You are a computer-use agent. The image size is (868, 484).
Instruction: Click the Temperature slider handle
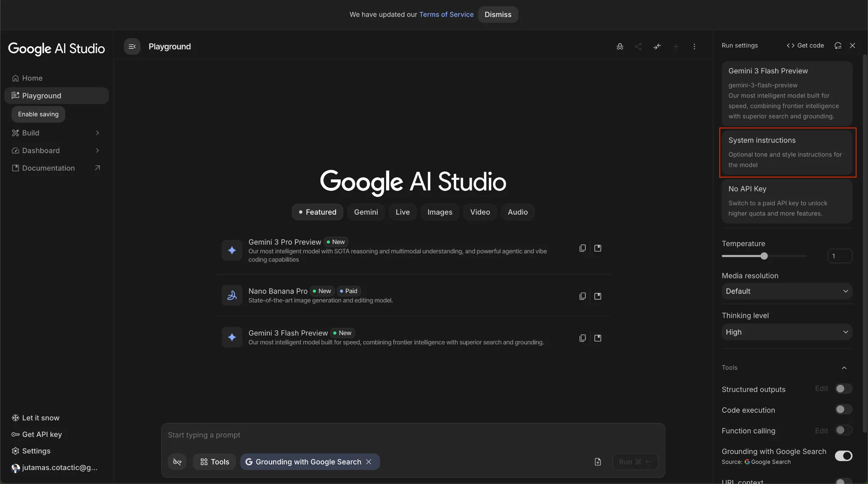pyautogui.click(x=764, y=256)
